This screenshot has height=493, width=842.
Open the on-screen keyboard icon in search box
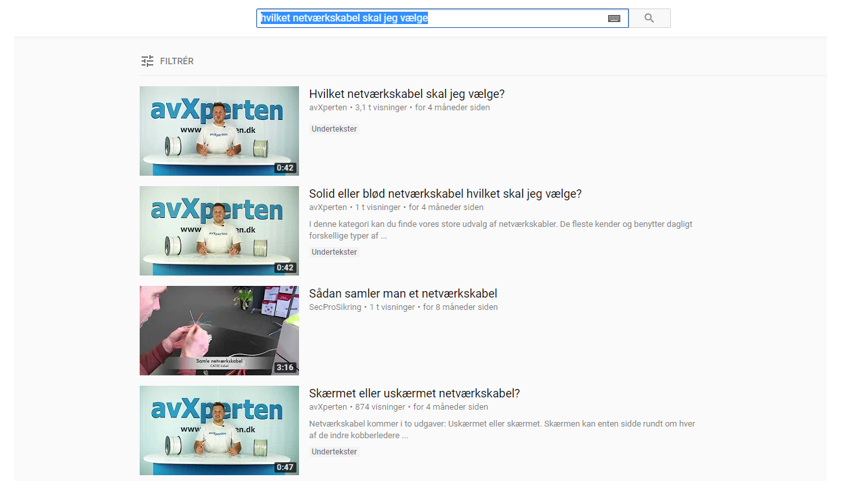point(614,18)
